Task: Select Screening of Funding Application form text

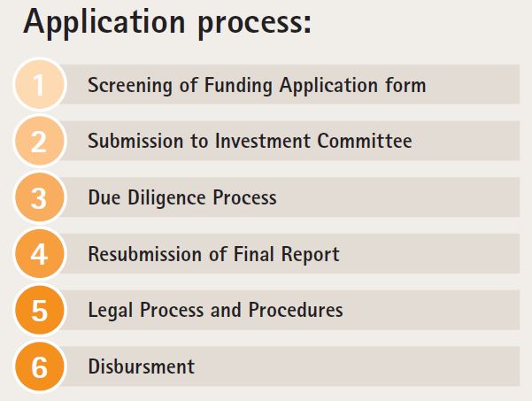Action: pos(257,85)
